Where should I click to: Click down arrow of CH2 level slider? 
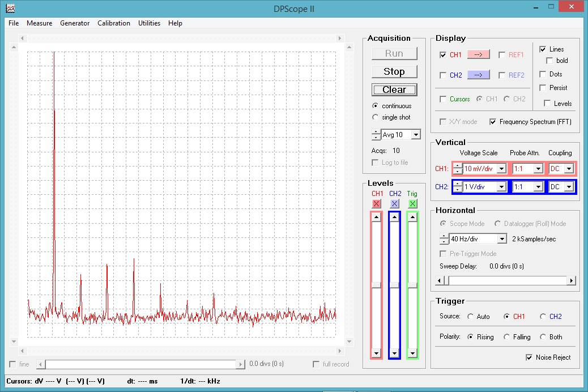click(x=394, y=353)
